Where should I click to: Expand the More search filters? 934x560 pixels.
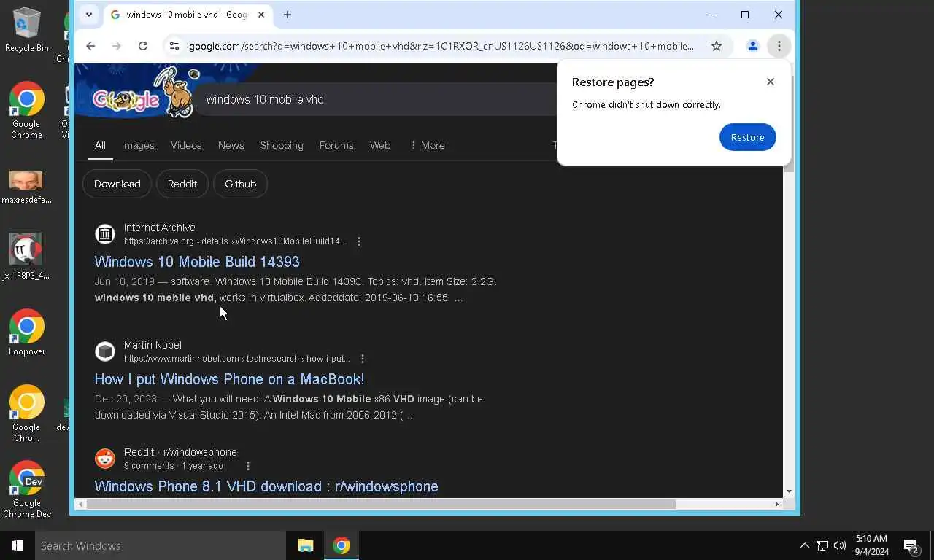428,145
